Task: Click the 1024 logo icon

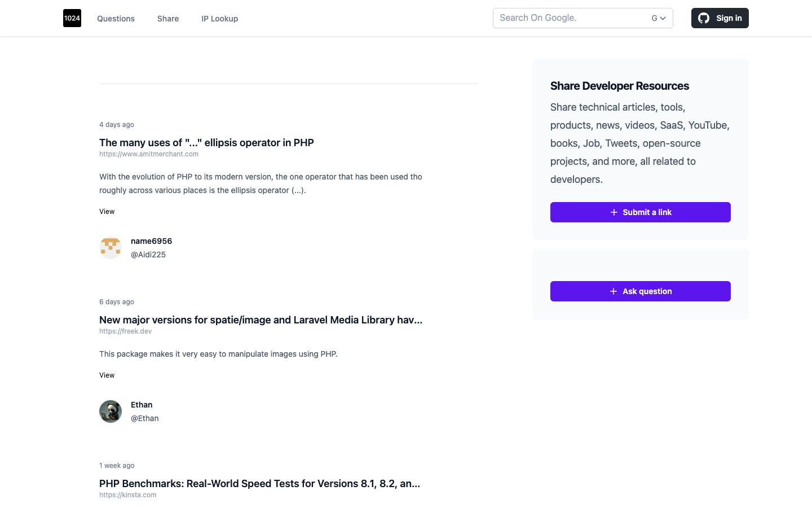Action: pyautogui.click(x=72, y=18)
